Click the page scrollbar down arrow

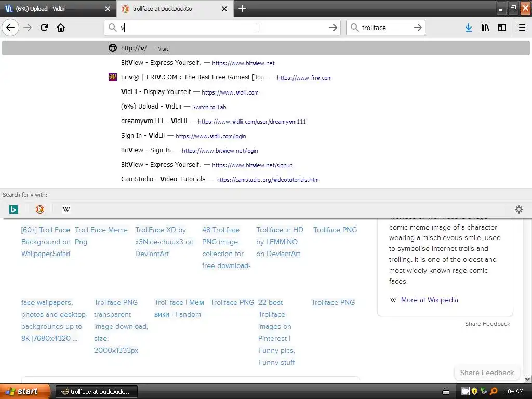528,379
